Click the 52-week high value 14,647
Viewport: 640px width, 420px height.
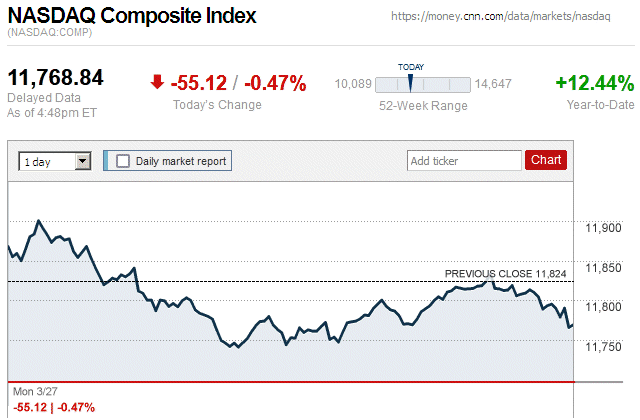[x=493, y=84]
